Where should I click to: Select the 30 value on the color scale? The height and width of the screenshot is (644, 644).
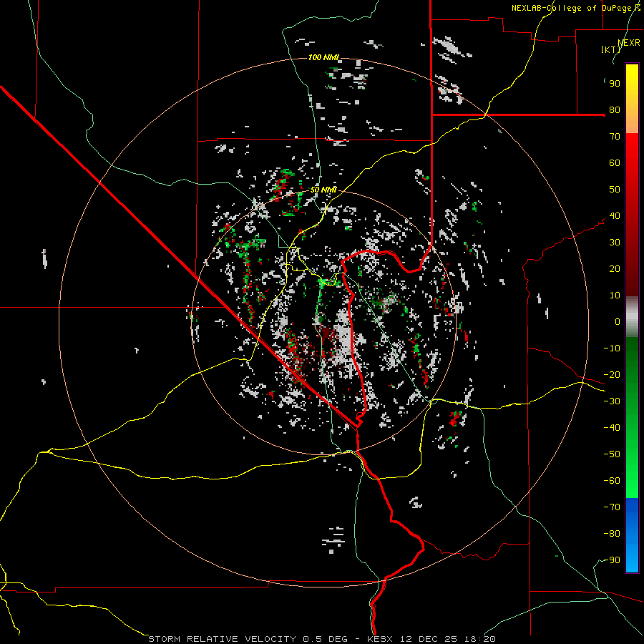coord(615,243)
